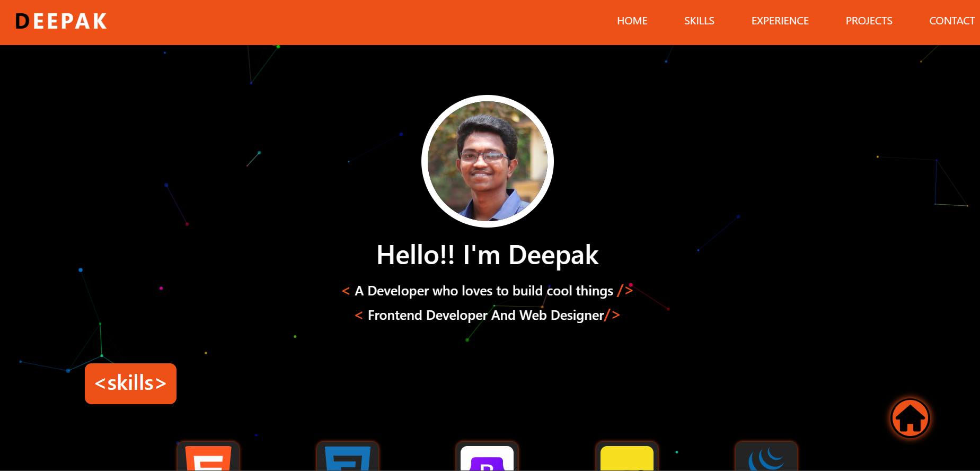Click the "Hello!! I'm Deepak" heading
The width and height of the screenshot is (980, 471).
click(x=488, y=255)
